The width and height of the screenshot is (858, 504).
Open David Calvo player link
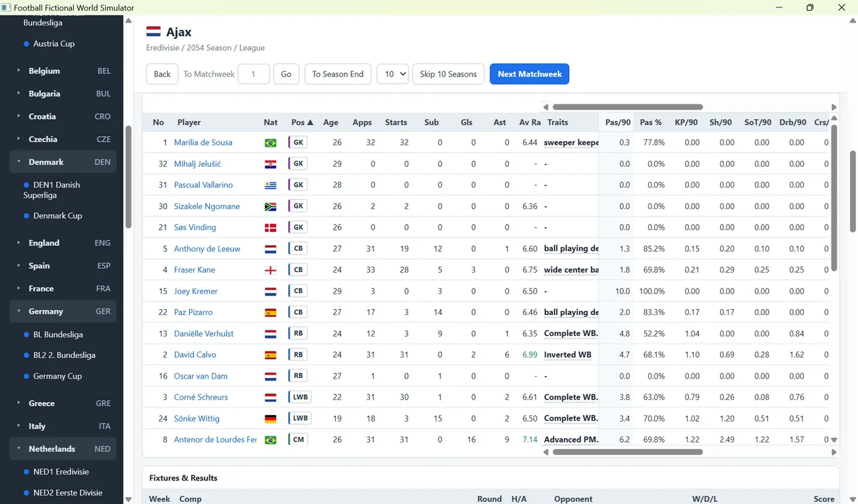pos(195,355)
